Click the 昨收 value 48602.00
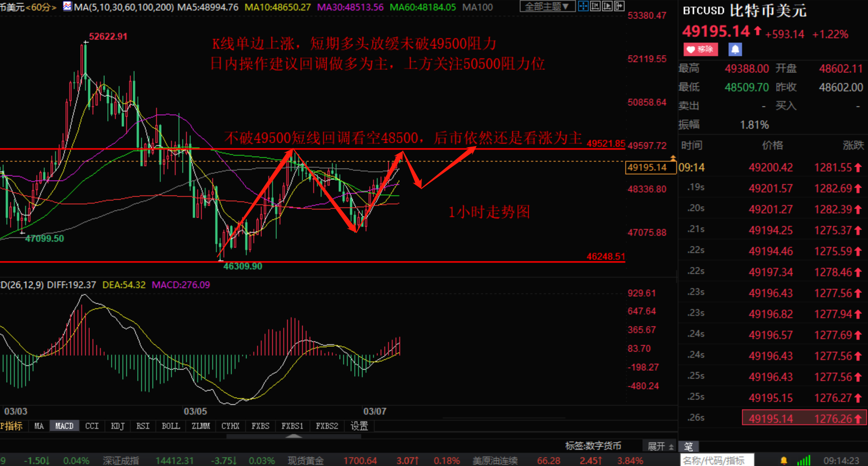The width and height of the screenshot is (868, 466). tap(841, 87)
